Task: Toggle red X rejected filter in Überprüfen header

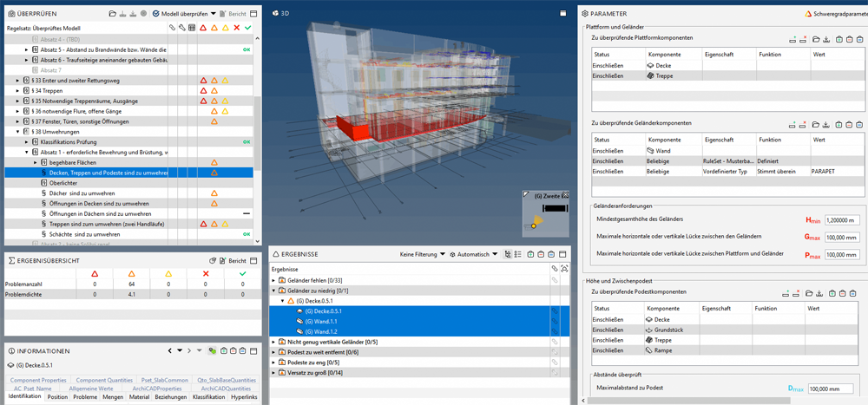Action: coord(236,28)
